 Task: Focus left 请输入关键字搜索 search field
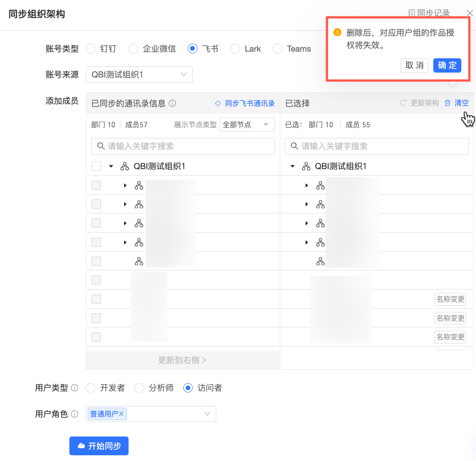(x=183, y=146)
